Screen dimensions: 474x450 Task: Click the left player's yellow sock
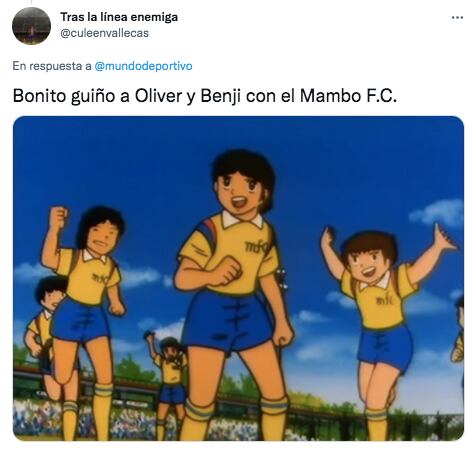coord(102,412)
